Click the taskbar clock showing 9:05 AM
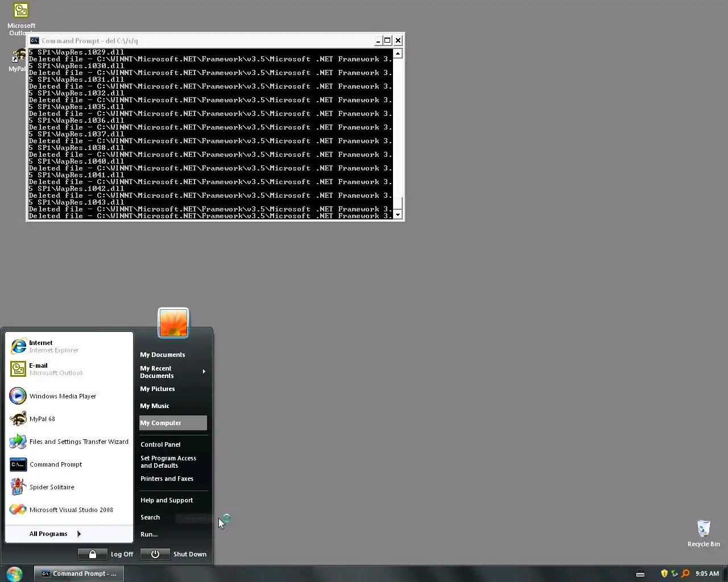 707,573
